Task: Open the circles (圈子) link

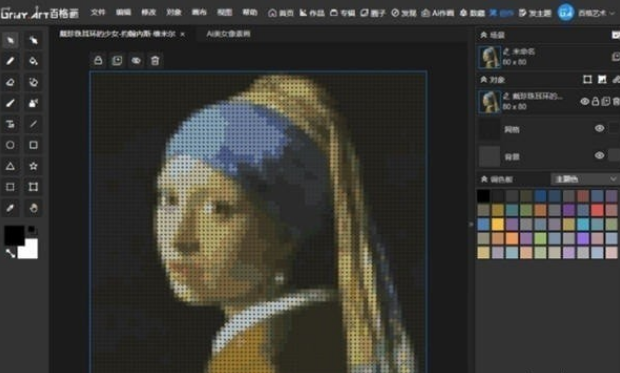Action: coord(373,13)
